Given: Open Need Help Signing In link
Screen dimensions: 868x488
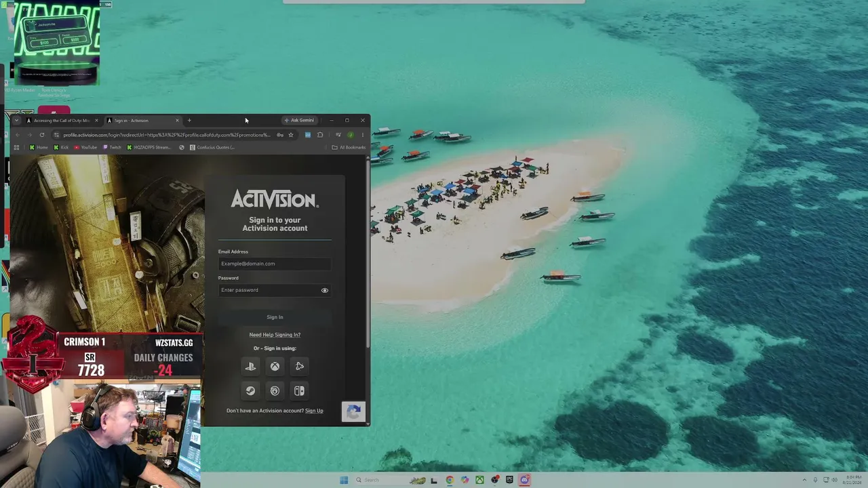Looking at the screenshot, I should 275,335.
